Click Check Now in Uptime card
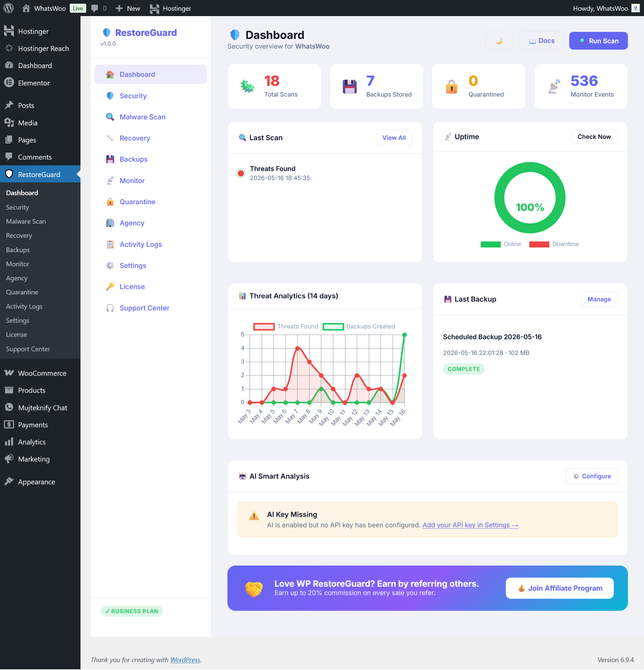The width and height of the screenshot is (644, 670). coord(594,137)
